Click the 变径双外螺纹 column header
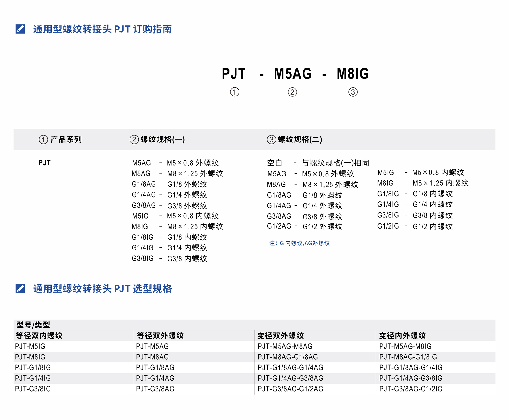The width and height of the screenshot is (509, 420). pyautogui.click(x=280, y=336)
